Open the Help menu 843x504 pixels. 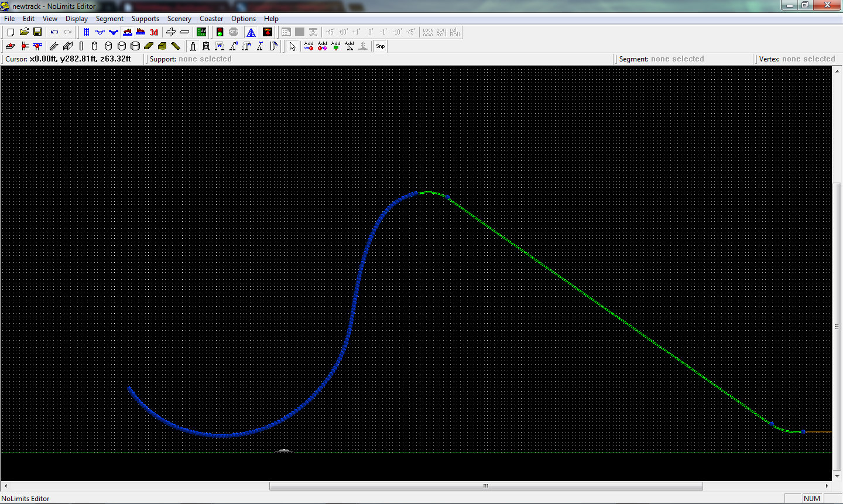[x=271, y=19]
